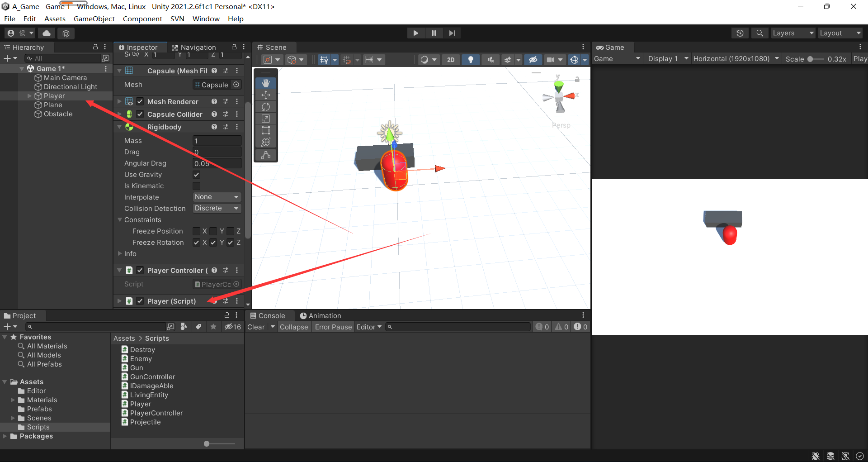Expand the Player object in Hierarchy
Image resolution: width=868 pixels, height=462 pixels.
click(29, 96)
